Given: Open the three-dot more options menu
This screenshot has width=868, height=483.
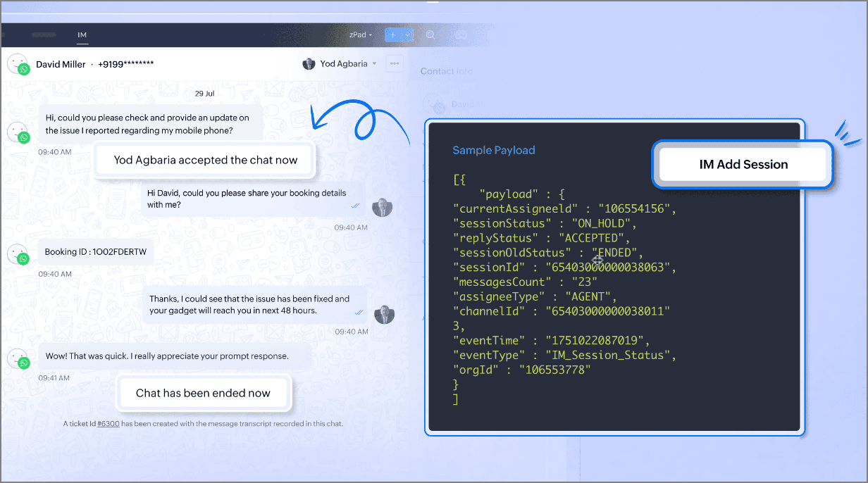Looking at the screenshot, I should point(395,64).
